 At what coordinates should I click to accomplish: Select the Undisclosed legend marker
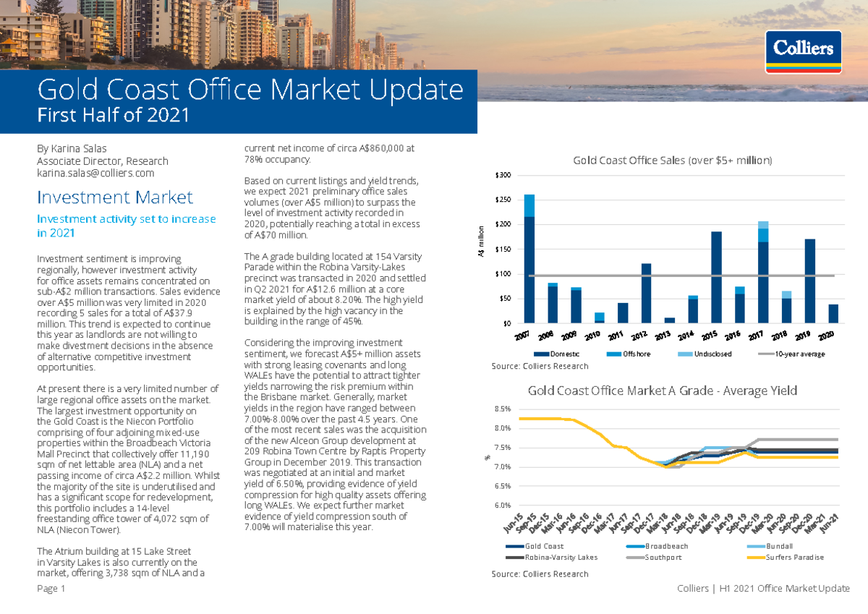click(686, 353)
